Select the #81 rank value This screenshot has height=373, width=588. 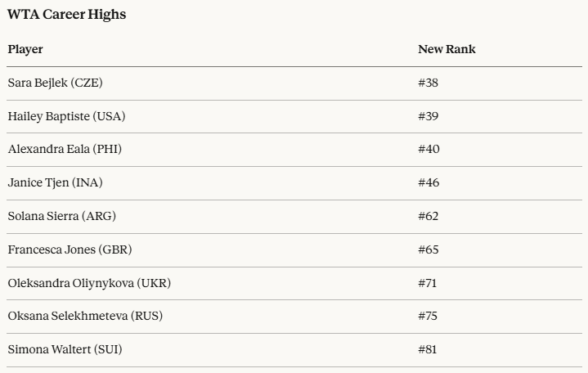pos(428,349)
